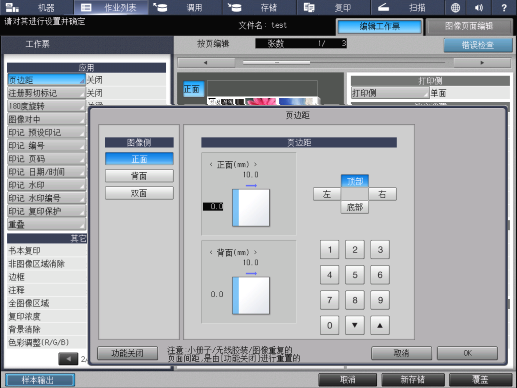Tap keypad digit 5
Image resolution: width=517 pixels, height=388 pixels.
(x=355, y=275)
